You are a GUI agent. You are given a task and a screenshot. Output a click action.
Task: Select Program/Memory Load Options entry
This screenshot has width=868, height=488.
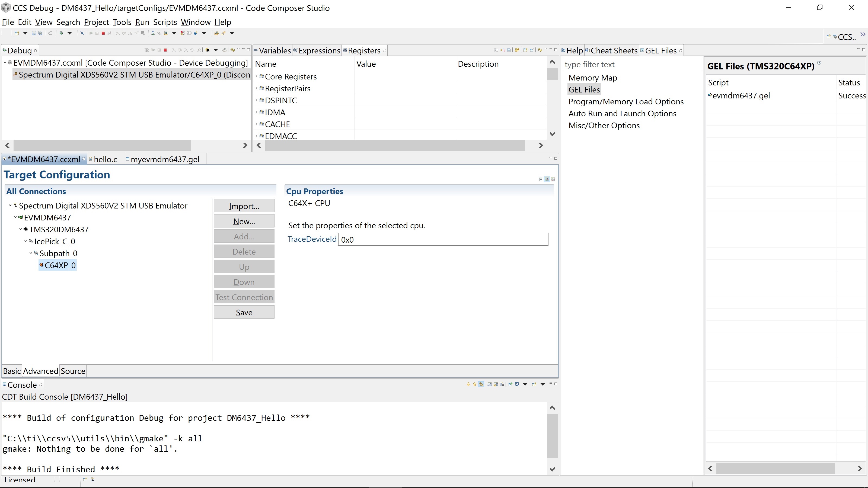tap(626, 102)
